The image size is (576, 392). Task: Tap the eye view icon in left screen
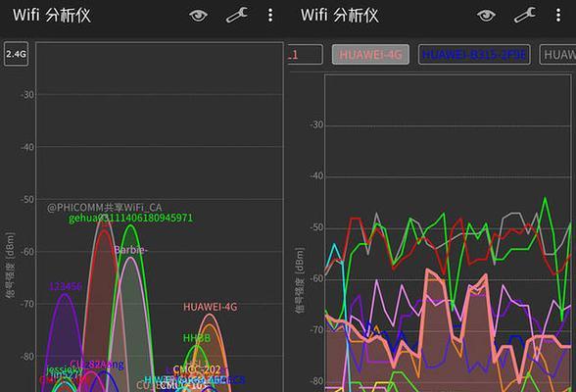(198, 16)
